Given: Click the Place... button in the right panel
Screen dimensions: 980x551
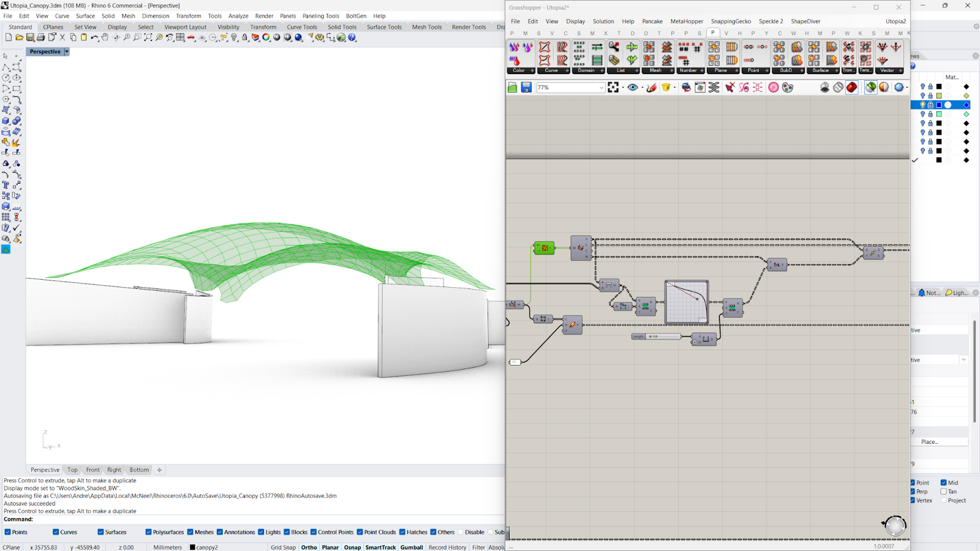Looking at the screenshot, I should click(x=929, y=441).
